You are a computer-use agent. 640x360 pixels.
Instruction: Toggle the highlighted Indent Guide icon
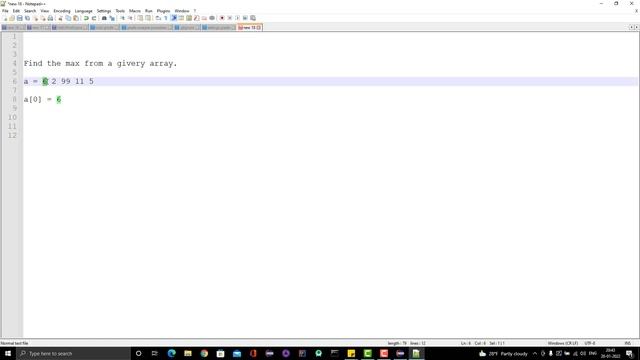173,18
